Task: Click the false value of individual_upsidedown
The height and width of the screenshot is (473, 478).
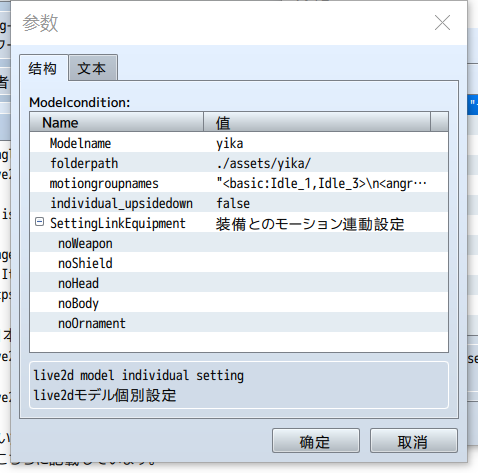Action: (x=233, y=203)
